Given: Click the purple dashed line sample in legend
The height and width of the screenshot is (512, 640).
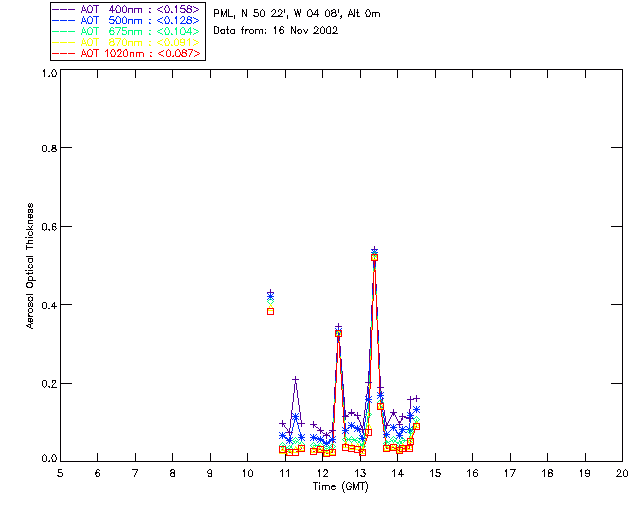Looking at the screenshot, I should (x=64, y=9).
